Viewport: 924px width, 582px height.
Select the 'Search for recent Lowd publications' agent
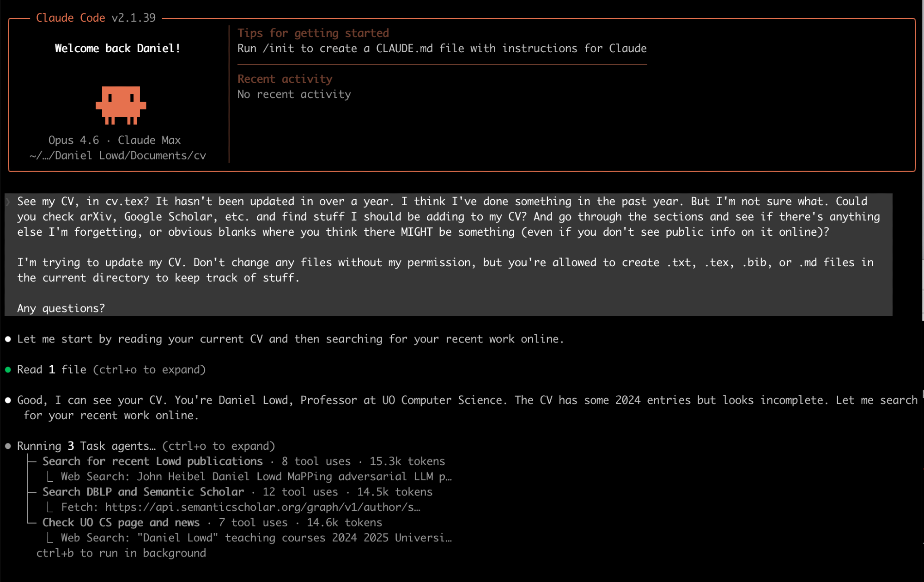coord(152,461)
